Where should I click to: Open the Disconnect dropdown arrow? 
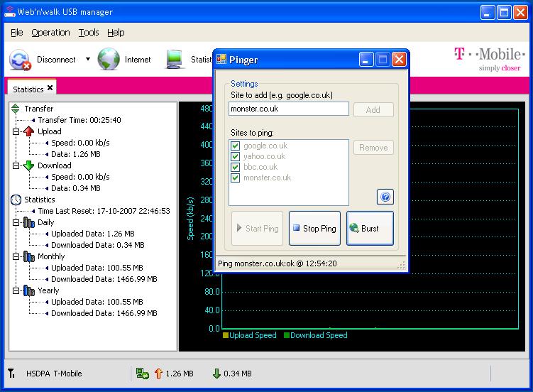pos(88,59)
